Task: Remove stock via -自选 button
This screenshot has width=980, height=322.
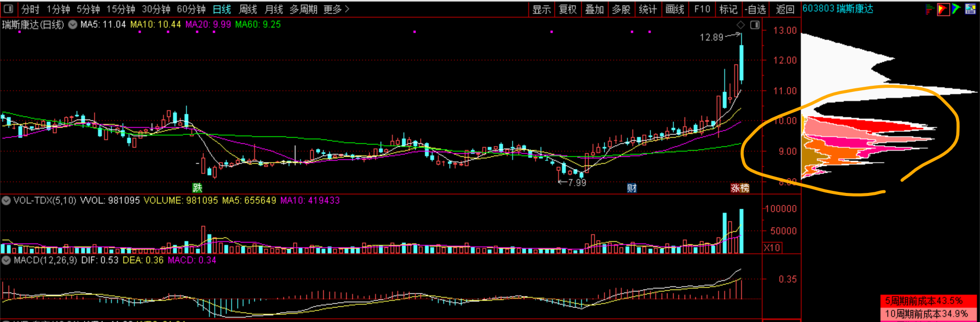Action: [755, 9]
